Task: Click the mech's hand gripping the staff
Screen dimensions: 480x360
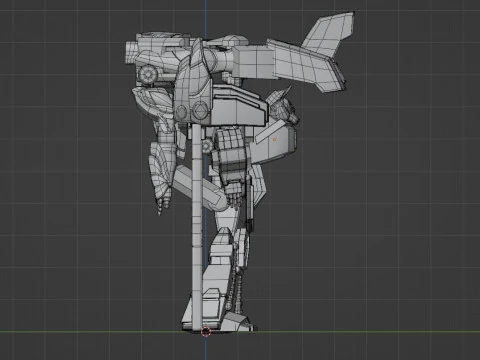Action: (x=233, y=194)
